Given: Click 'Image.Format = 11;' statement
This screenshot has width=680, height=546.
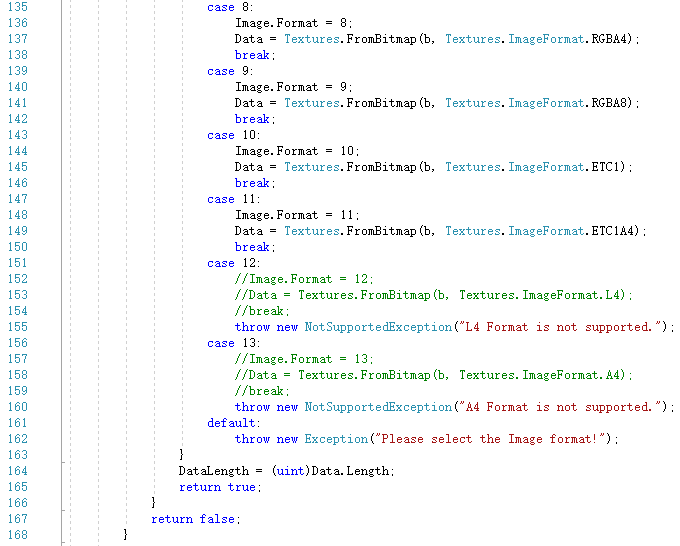Looking at the screenshot, I should pos(297,215).
